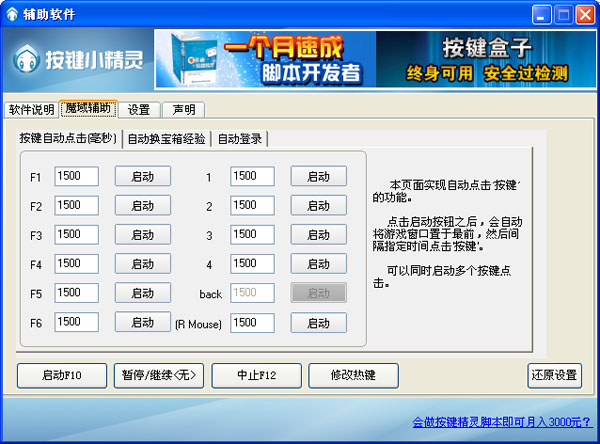600x444 pixels.
Task: Open the 一个月速成 脚本开发者 banner ad
Action: [266, 59]
